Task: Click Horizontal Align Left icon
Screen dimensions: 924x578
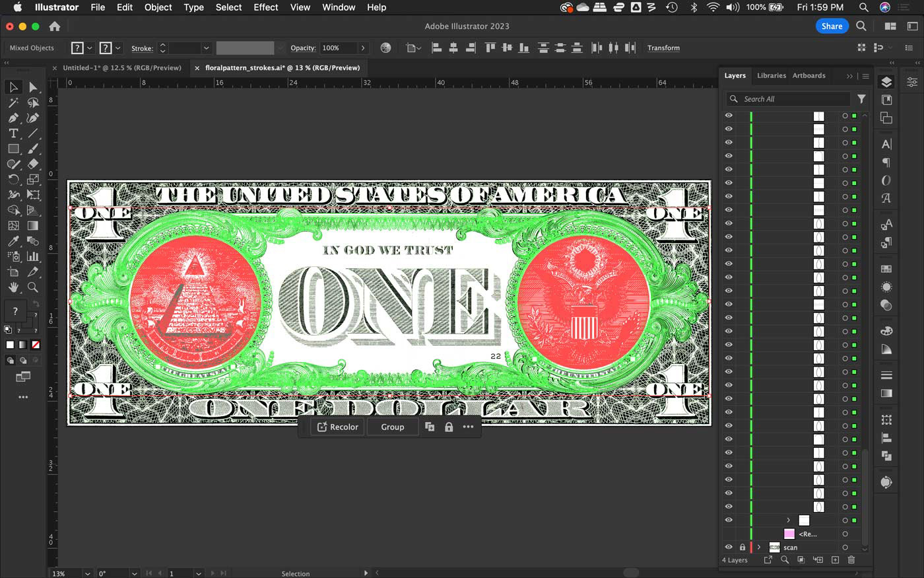Action: 436,48
